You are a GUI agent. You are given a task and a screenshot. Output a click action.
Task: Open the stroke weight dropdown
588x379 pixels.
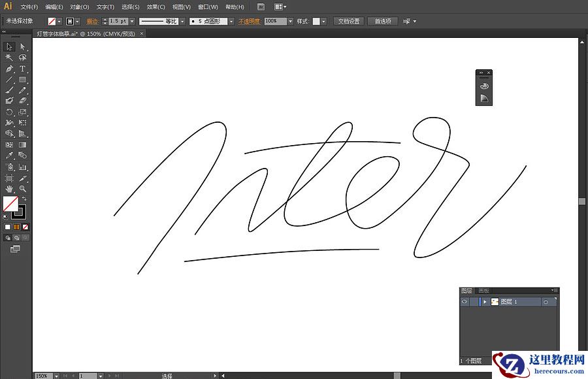132,21
